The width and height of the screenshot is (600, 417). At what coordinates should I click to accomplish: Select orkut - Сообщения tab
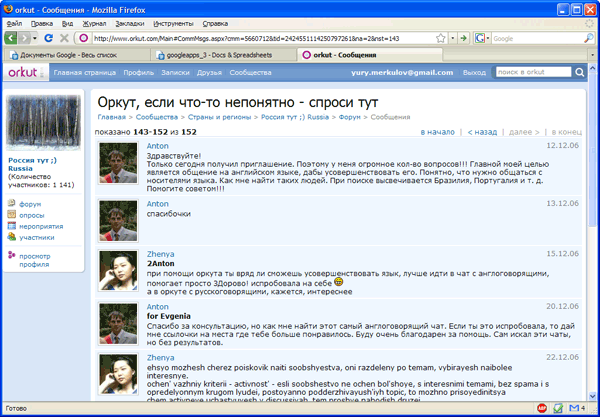tap(370, 55)
